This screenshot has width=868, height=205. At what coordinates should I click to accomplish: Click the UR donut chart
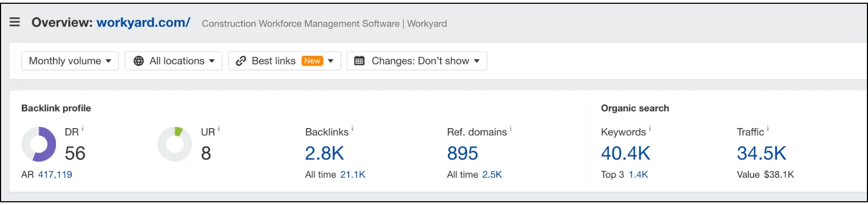(x=175, y=144)
